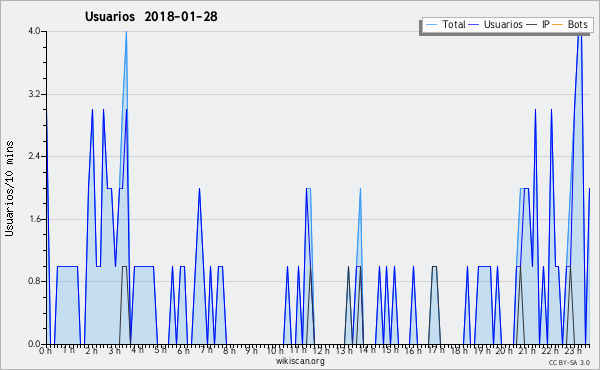Click the 6 h x-axis label
This screenshot has width=600, height=370.
[183, 351]
